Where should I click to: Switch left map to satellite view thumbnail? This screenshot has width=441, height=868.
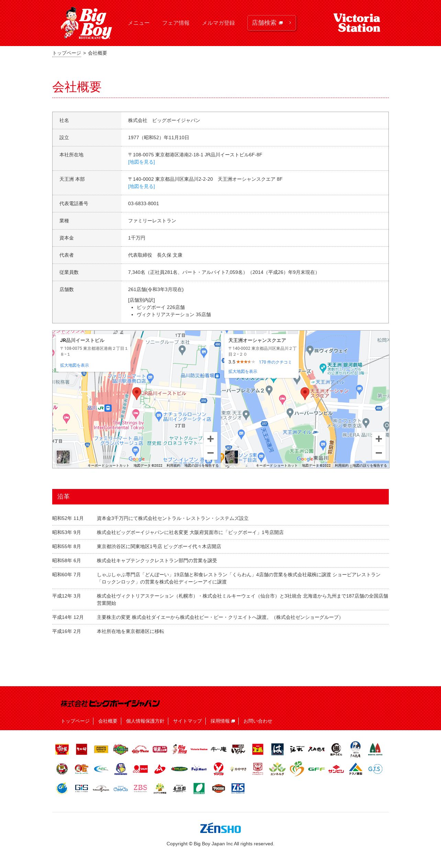click(x=63, y=457)
